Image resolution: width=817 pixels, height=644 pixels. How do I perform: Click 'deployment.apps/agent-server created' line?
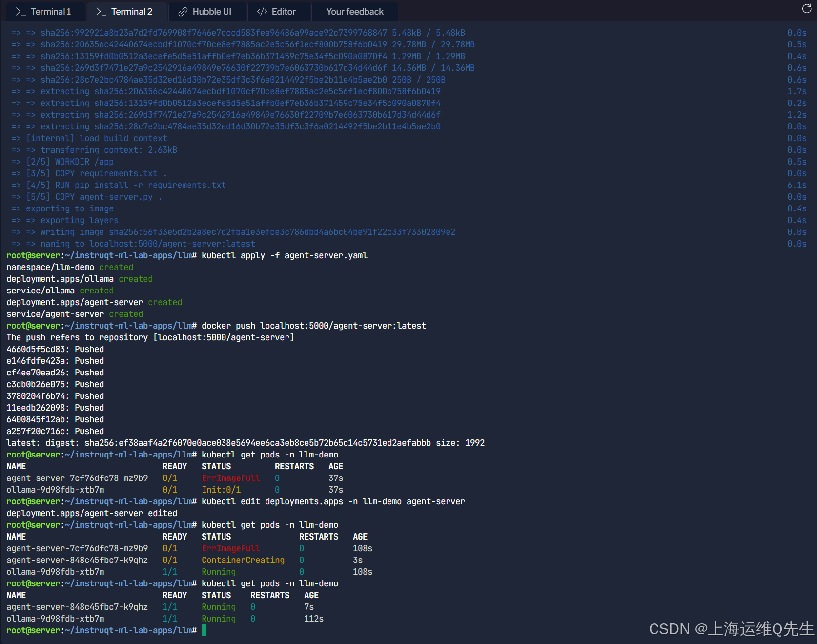click(x=94, y=302)
